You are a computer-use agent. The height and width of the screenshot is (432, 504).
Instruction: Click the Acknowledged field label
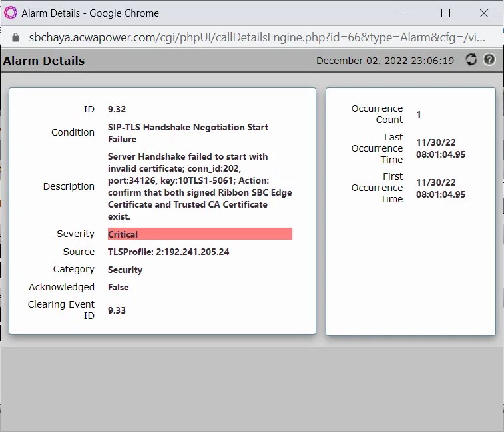(61, 287)
